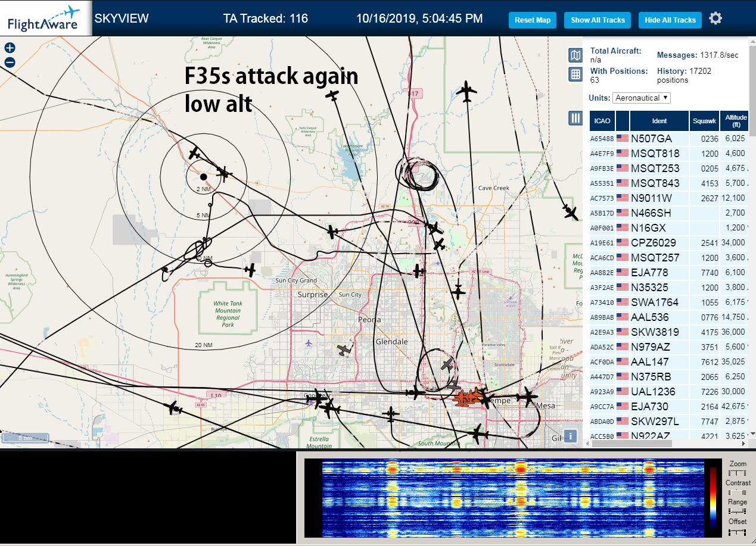Adjust the waterfall Zoom slider
The image size is (756, 546).
[737, 473]
